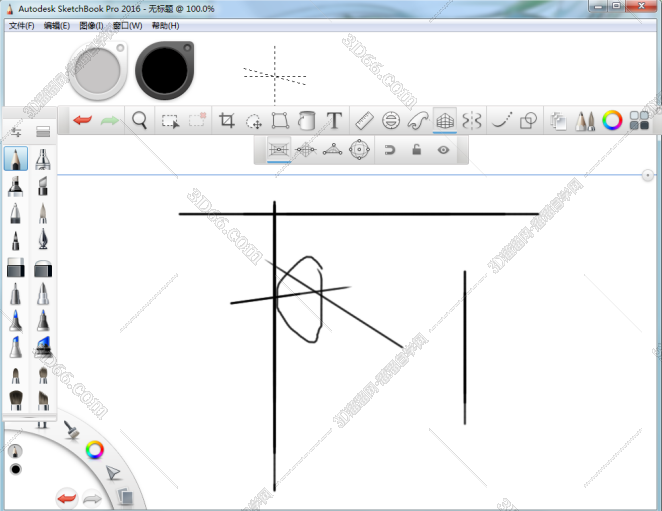Select the large fan bristle brush
This screenshot has height=511, width=662.
[16, 400]
